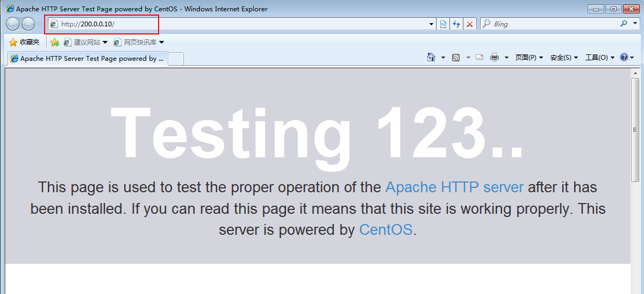Image resolution: width=644 pixels, height=294 pixels.
Task: Open the recent pages dropdown arrow
Action: tap(40, 24)
